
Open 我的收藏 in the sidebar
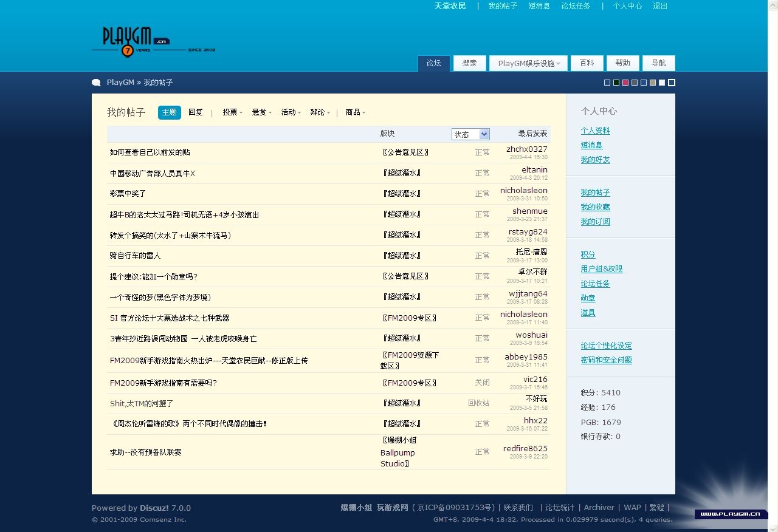[595, 207]
